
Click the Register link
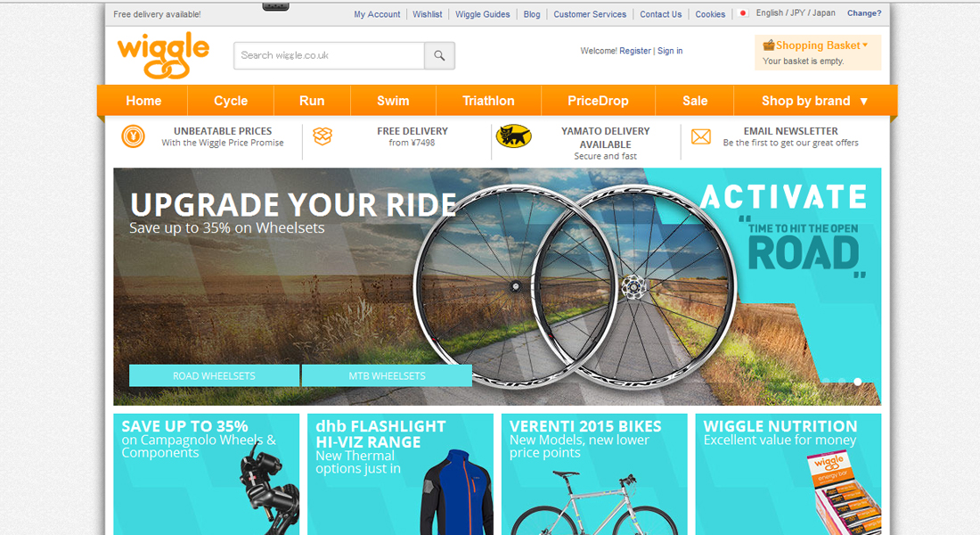coord(635,51)
